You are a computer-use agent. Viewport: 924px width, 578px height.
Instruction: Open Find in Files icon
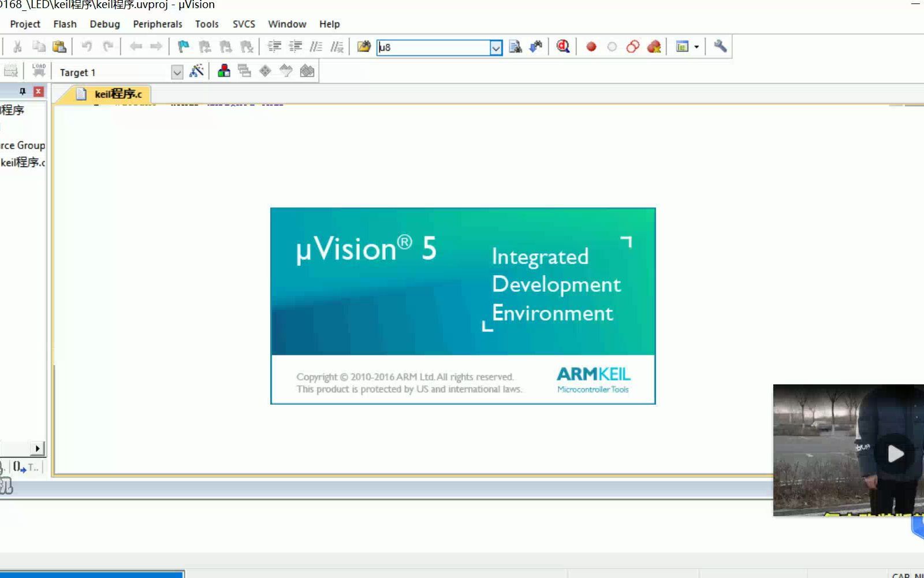click(364, 47)
